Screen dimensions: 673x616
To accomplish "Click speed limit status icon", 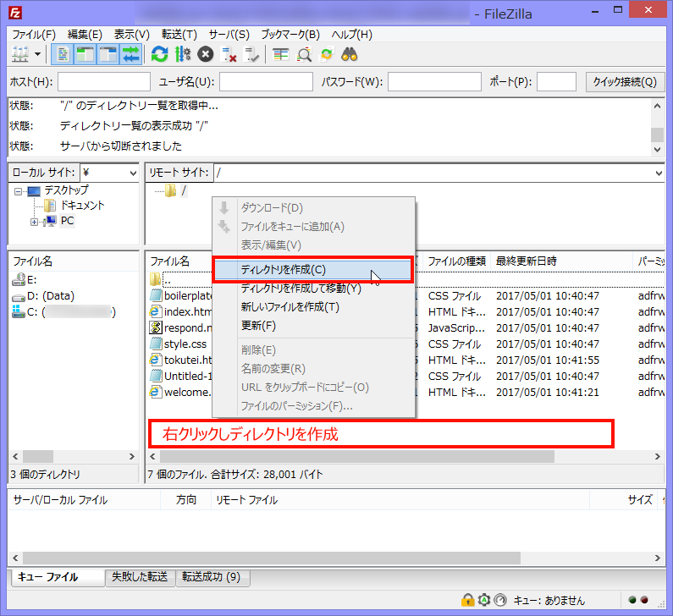I will (x=500, y=600).
